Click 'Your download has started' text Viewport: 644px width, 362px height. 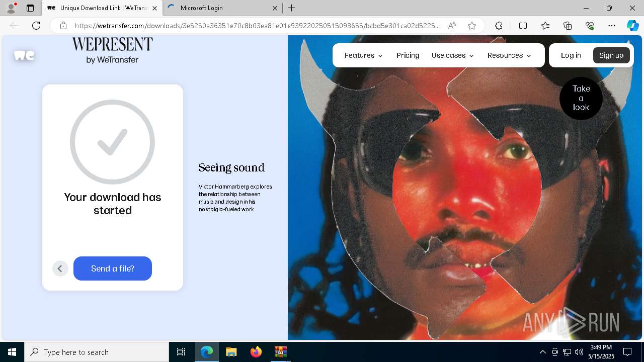pos(113,204)
